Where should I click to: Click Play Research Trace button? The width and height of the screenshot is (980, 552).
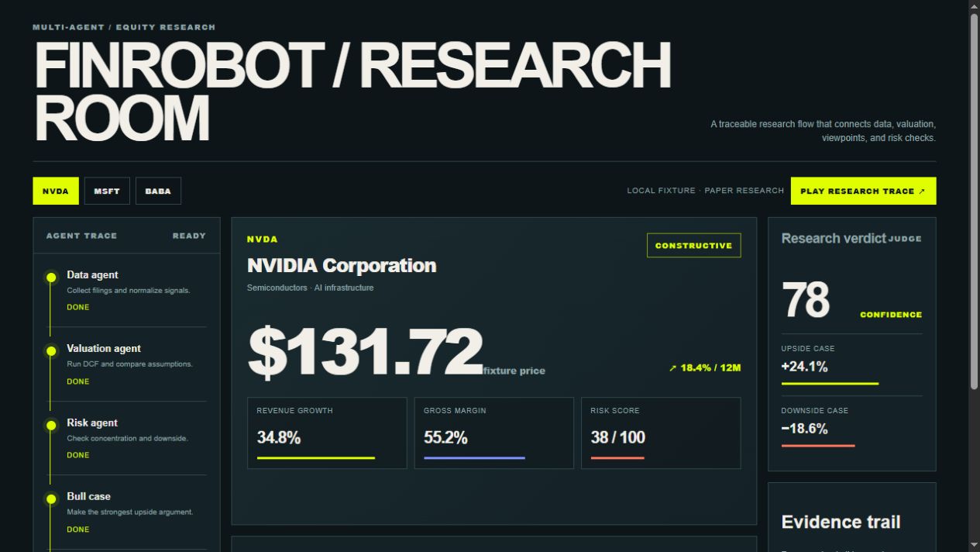pyautogui.click(x=863, y=191)
